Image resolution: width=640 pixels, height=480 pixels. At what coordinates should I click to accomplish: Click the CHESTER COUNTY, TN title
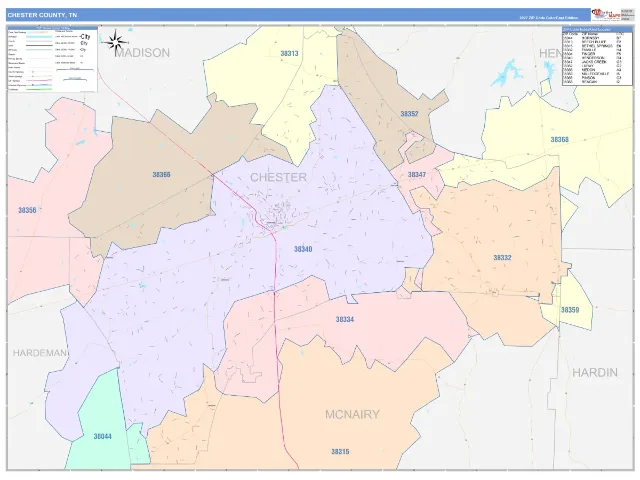tap(42, 15)
